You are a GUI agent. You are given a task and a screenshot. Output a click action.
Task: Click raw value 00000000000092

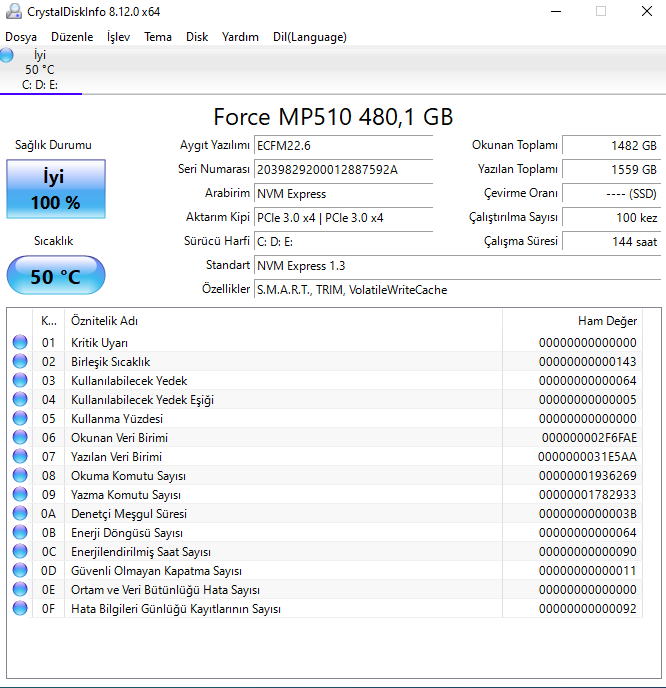tap(588, 609)
